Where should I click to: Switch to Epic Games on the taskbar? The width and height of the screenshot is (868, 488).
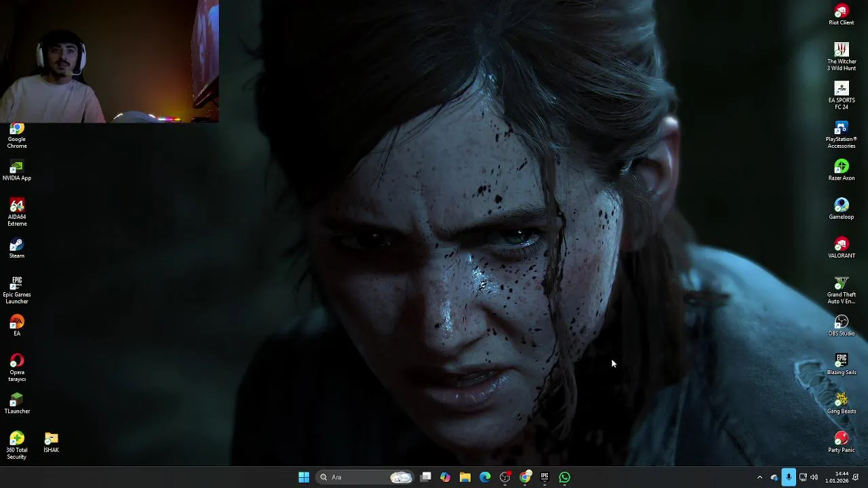(545, 477)
